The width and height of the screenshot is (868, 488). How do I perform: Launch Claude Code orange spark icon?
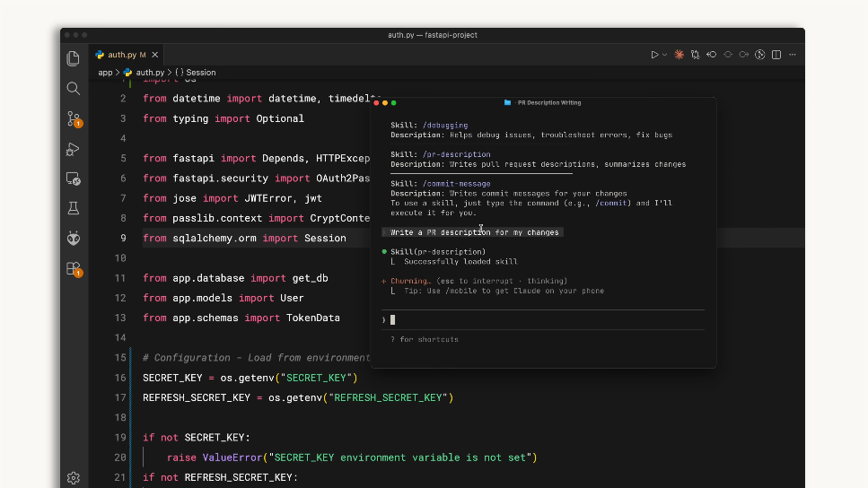(x=679, y=55)
